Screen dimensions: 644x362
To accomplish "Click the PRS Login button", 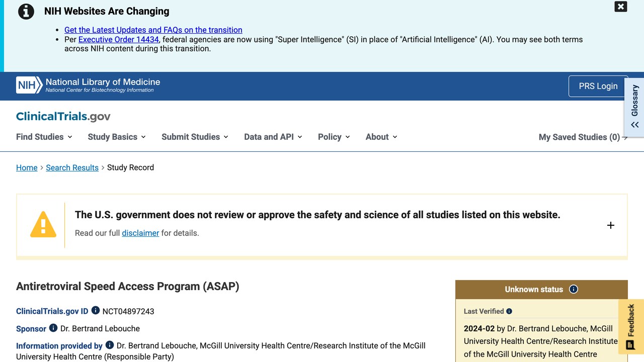I will point(598,86).
